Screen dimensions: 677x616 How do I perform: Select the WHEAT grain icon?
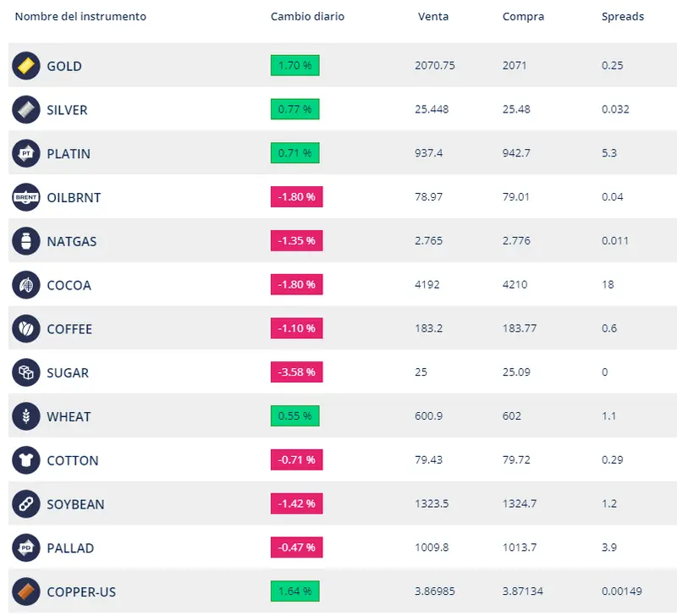(26, 416)
